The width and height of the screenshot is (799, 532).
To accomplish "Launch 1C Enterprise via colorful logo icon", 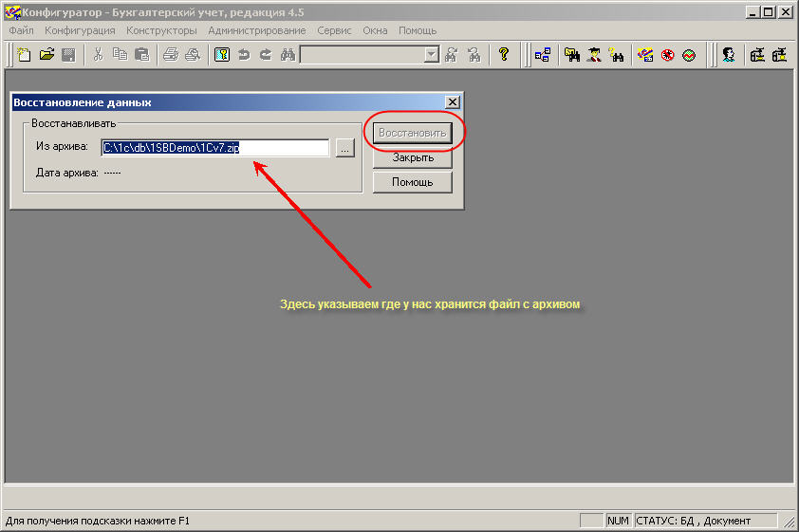I will (x=645, y=54).
